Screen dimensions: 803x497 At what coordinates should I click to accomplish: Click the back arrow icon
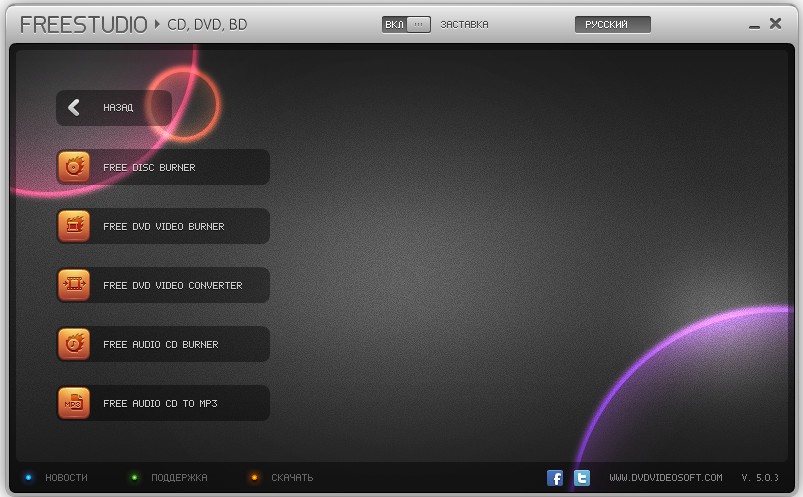tap(74, 108)
